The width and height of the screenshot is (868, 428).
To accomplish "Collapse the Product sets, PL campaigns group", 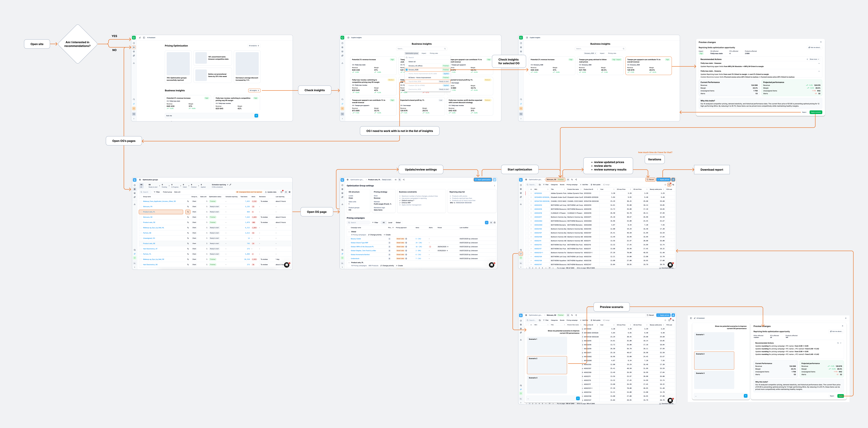I will pos(349,263).
